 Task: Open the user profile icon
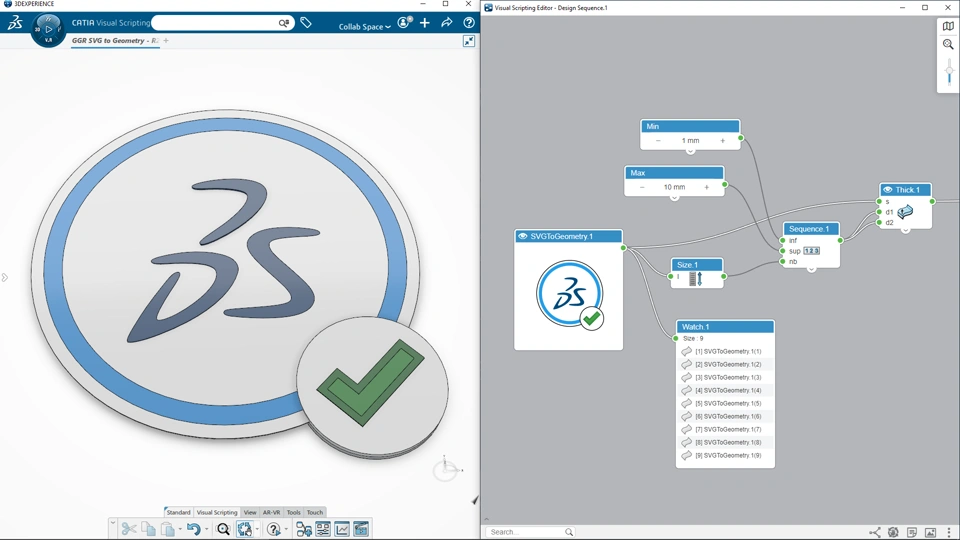404,23
